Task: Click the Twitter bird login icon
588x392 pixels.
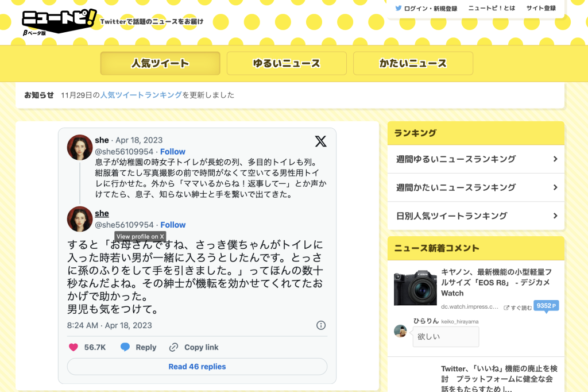Action: (399, 9)
